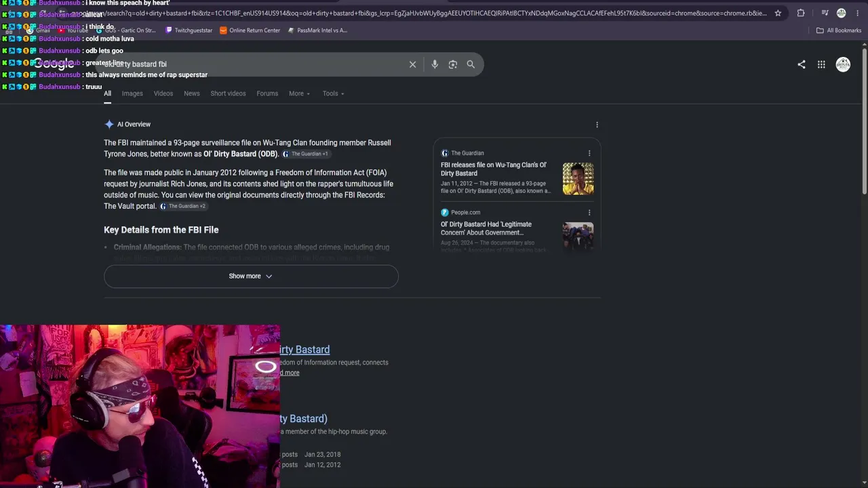Open the All Bookmarks folder

point(839,30)
